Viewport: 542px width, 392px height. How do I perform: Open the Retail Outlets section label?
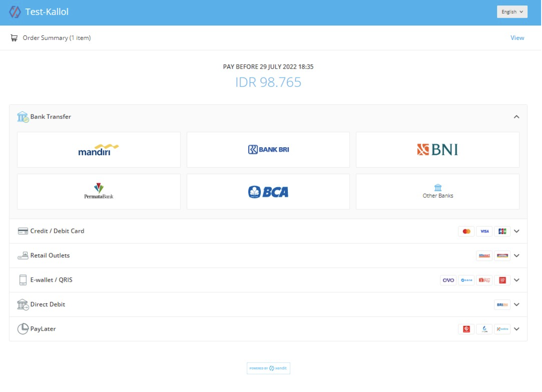click(50, 255)
